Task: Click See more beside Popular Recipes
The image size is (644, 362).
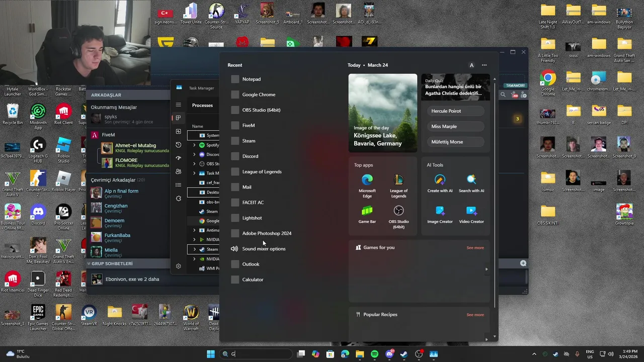Action: [475, 315]
